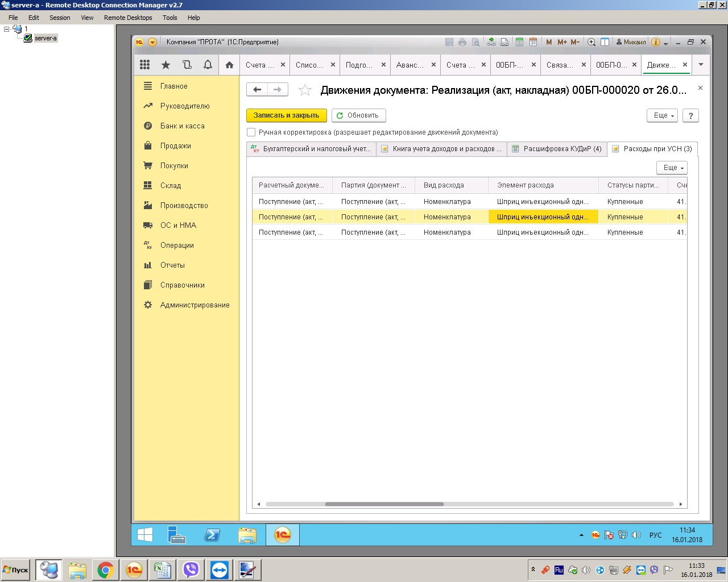Click the save diskette icon in title bar

click(449, 42)
